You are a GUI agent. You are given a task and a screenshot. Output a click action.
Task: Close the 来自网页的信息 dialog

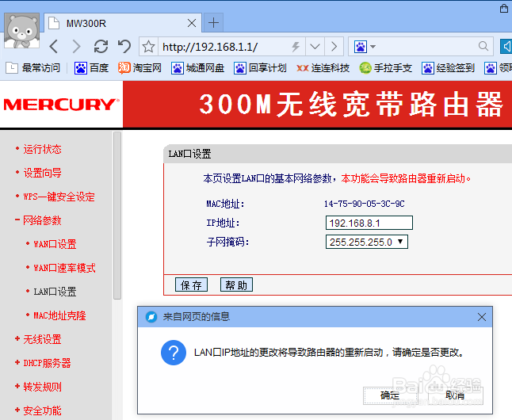pos(482,317)
